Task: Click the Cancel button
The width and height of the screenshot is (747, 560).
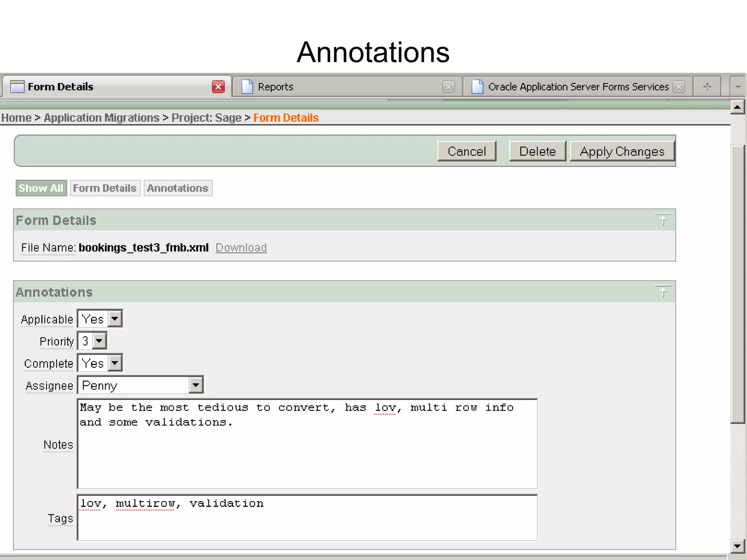Action: tap(467, 151)
